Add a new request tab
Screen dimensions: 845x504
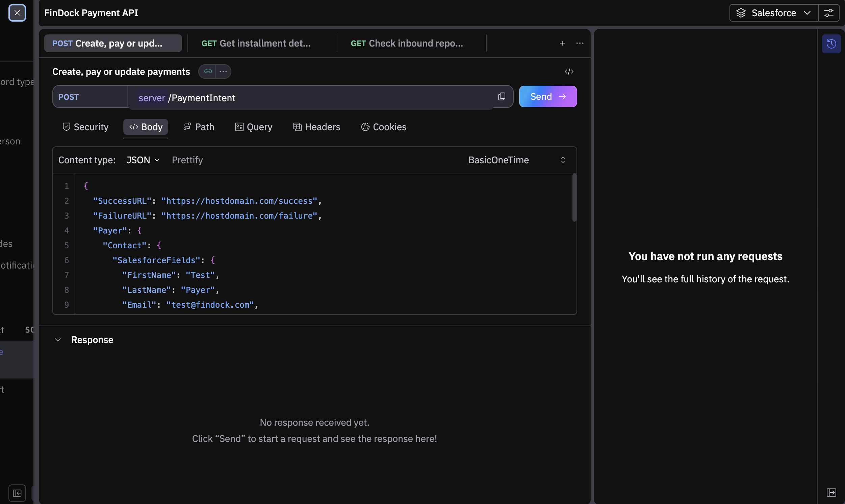coord(562,44)
